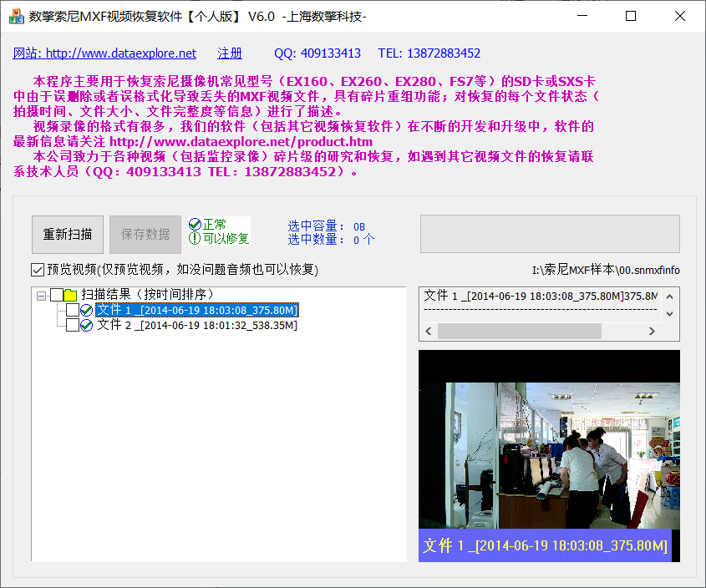Screen dimensions: 706x588
Task: Toggle the 预览视频 preview video checkbox
Action: (38, 270)
